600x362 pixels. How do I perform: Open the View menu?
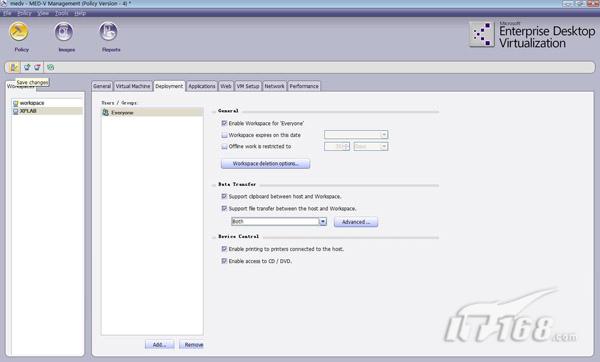tap(43, 13)
